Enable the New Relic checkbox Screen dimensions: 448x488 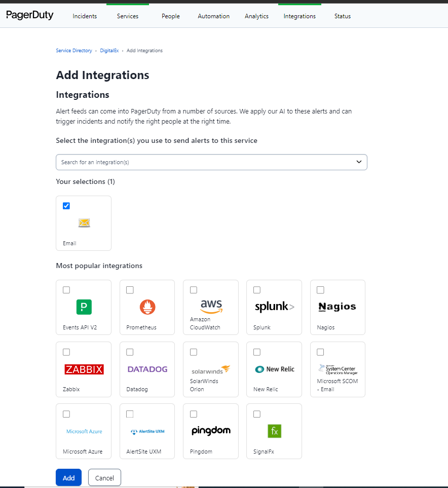click(x=257, y=352)
